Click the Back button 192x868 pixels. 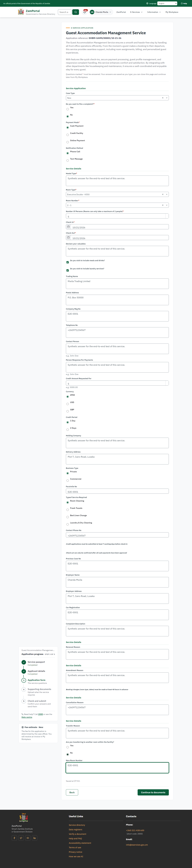[72, 792]
